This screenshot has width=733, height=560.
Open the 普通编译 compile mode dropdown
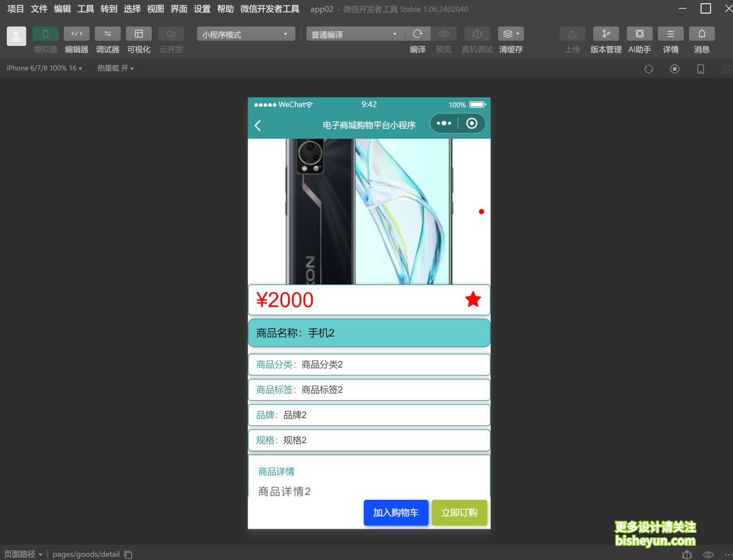[355, 33]
